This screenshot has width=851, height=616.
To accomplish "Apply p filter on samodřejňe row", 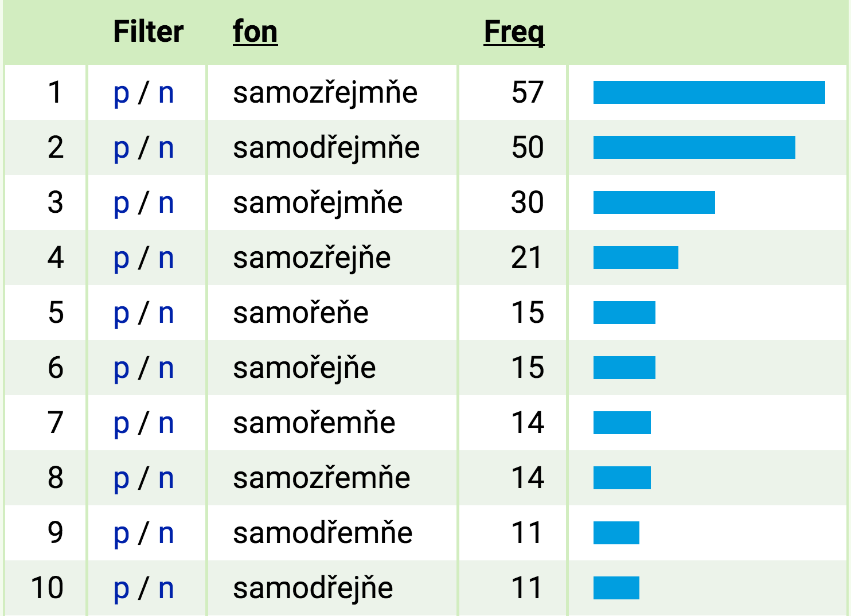I will [x=122, y=587].
